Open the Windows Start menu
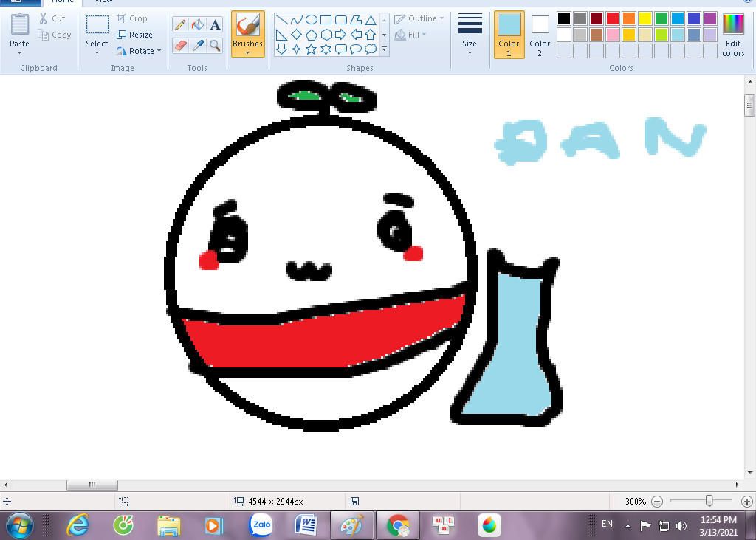This screenshot has width=756, height=540. 20,525
